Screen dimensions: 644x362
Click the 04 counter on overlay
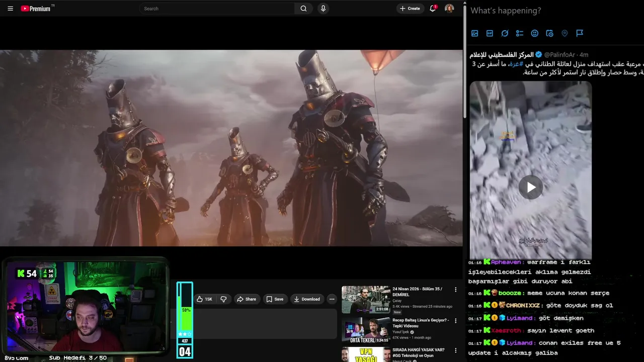[185, 351]
